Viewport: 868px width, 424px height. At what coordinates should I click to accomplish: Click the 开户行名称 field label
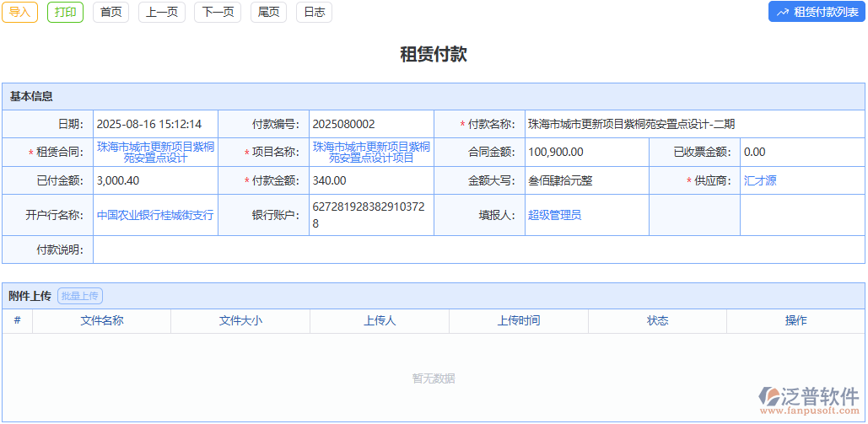tap(55, 215)
